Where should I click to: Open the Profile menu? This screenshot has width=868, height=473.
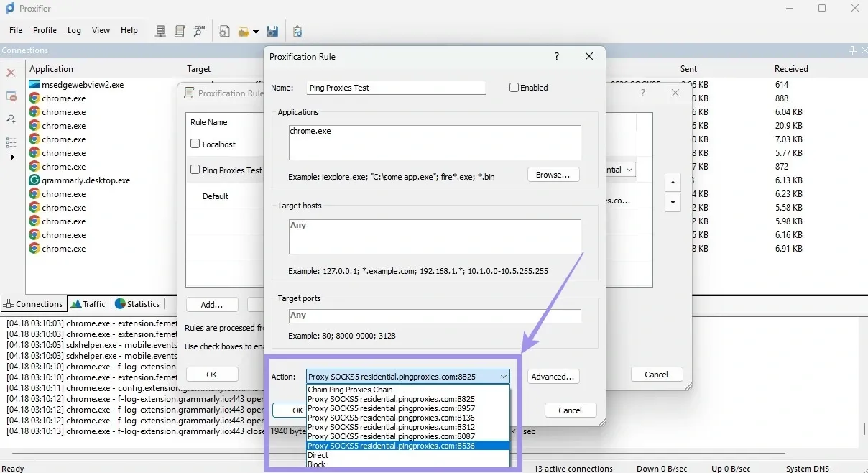coord(45,31)
